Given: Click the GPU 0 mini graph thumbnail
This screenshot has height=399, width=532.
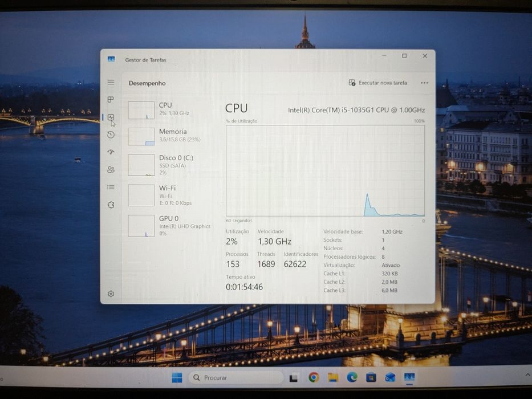Looking at the screenshot, I should point(141,226).
